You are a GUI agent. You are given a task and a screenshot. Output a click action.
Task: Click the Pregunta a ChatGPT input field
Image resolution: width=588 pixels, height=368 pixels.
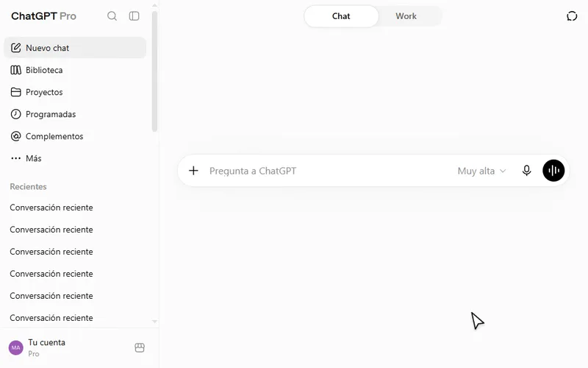330,171
